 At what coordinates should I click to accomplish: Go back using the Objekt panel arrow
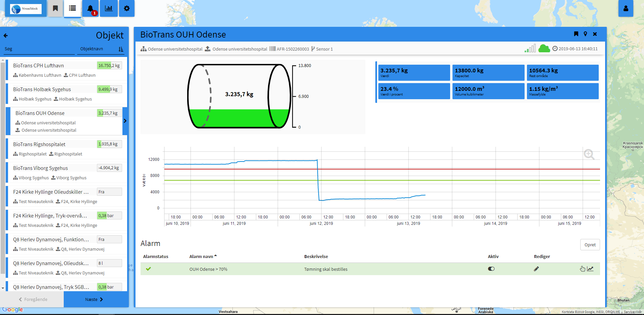click(6, 36)
